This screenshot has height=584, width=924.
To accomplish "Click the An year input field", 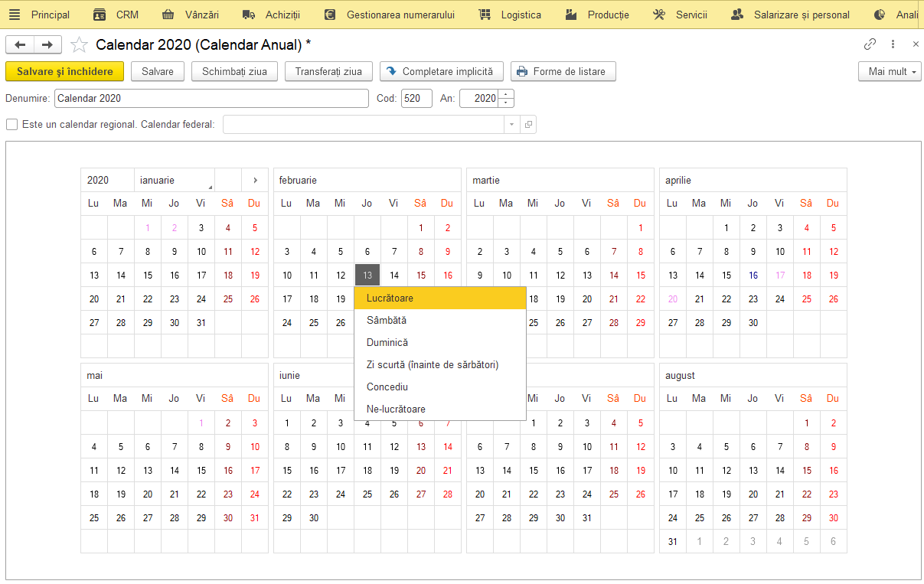I will [x=478, y=98].
